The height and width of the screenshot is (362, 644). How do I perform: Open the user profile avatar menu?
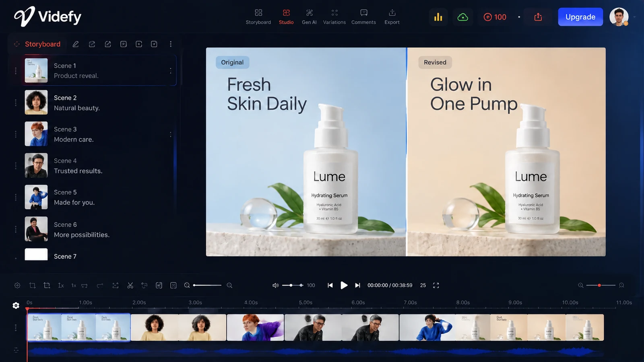[x=619, y=17]
